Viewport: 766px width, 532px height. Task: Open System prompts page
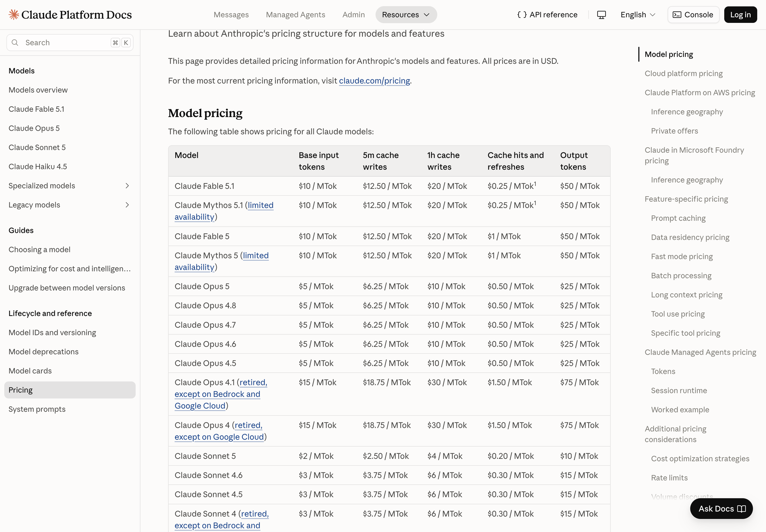click(x=37, y=409)
